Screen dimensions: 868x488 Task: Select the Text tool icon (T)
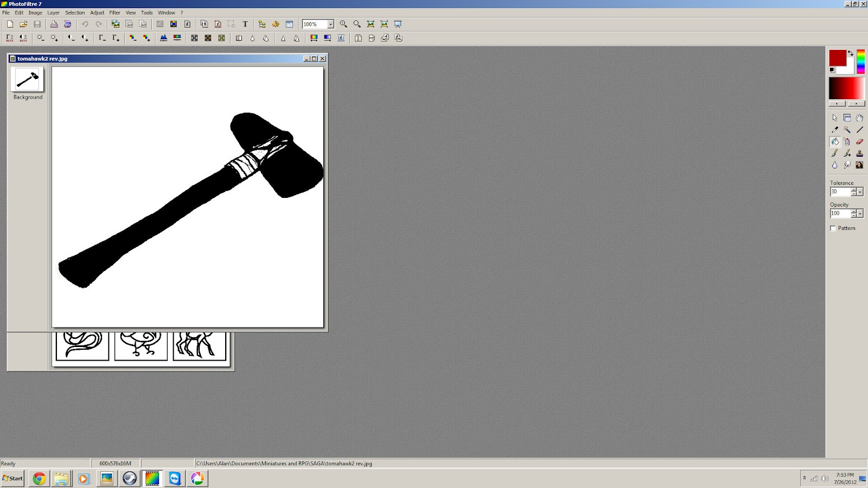click(x=245, y=24)
